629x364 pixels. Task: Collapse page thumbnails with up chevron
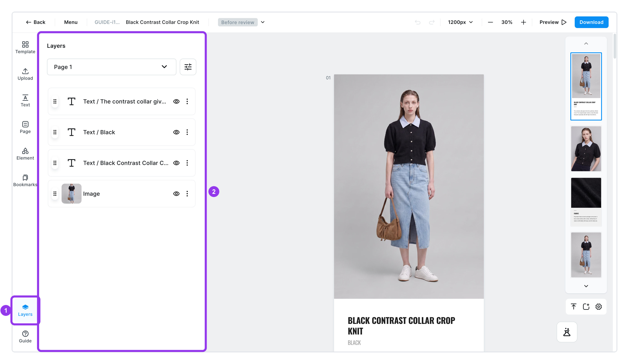(586, 44)
